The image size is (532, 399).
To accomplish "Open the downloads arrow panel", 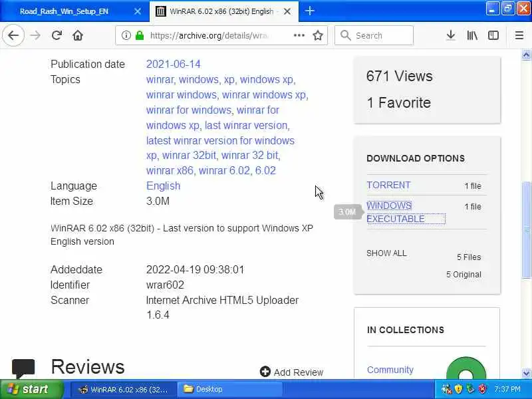I will pyautogui.click(x=451, y=35).
